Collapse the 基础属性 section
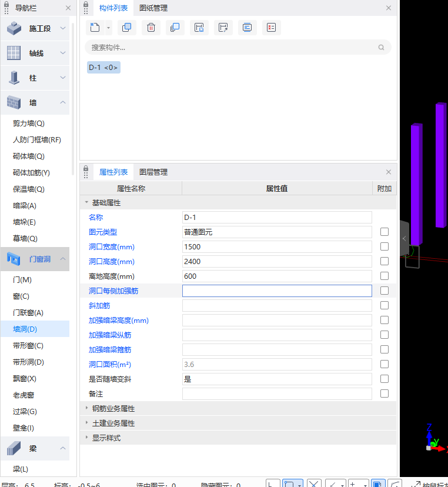This screenshot has height=487, width=448. [x=86, y=202]
